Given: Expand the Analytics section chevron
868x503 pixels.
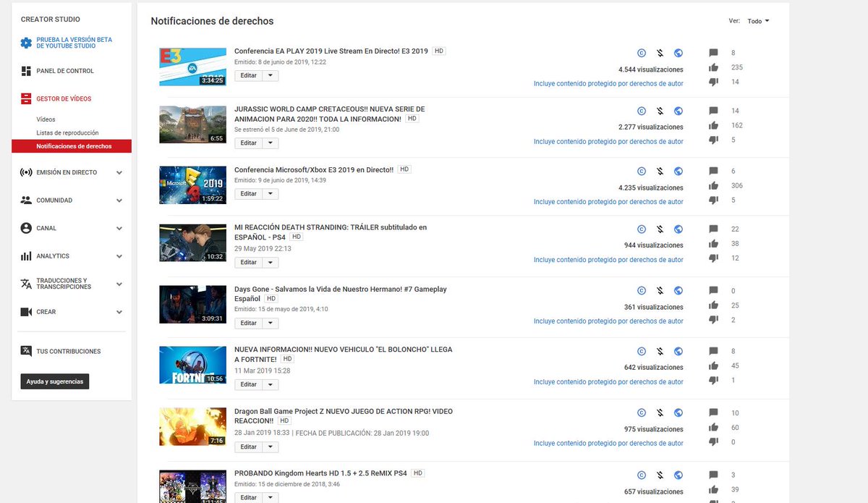Looking at the screenshot, I should pyautogui.click(x=119, y=256).
